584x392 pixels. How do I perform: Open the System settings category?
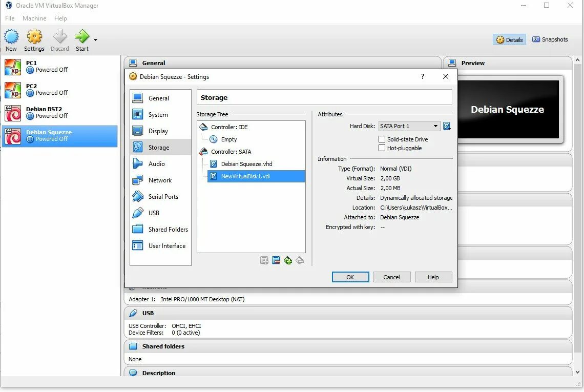coord(160,114)
